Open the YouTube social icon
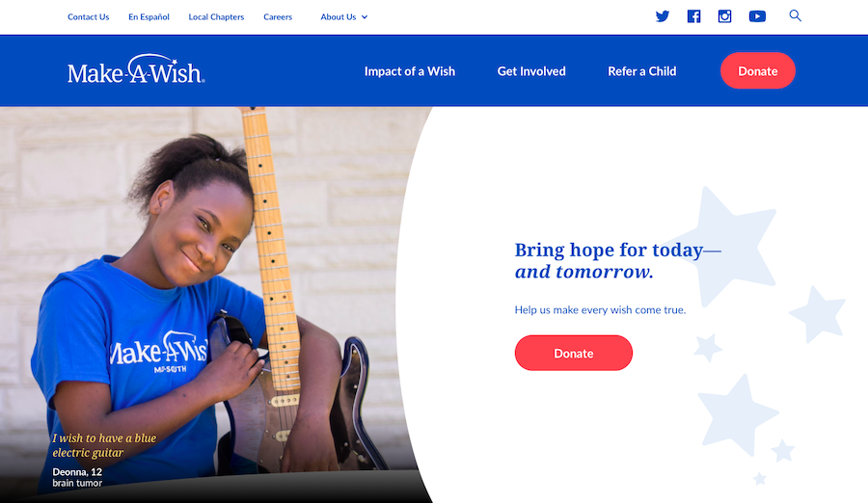Viewport: 868px width, 503px height. pos(757,16)
